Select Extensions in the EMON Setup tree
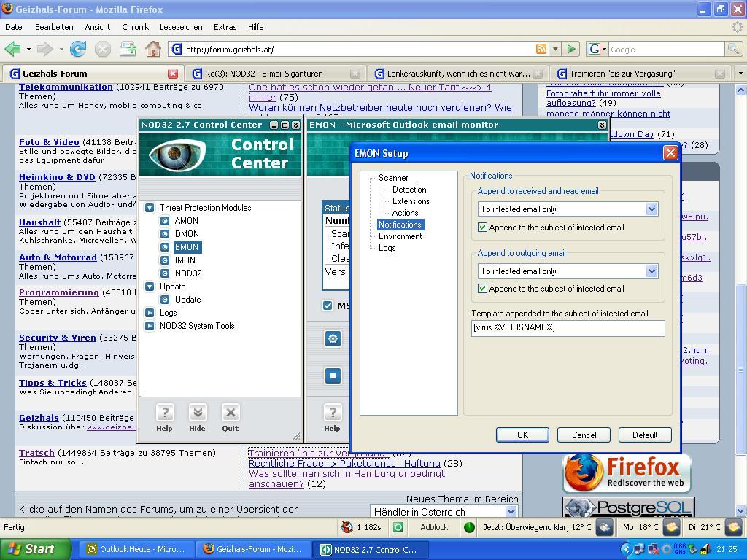The width and height of the screenshot is (747, 560). pyautogui.click(x=411, y=201)
